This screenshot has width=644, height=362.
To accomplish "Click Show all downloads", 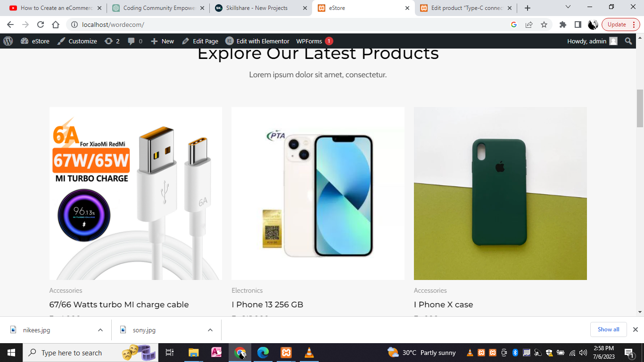I will tap(608, 329).
